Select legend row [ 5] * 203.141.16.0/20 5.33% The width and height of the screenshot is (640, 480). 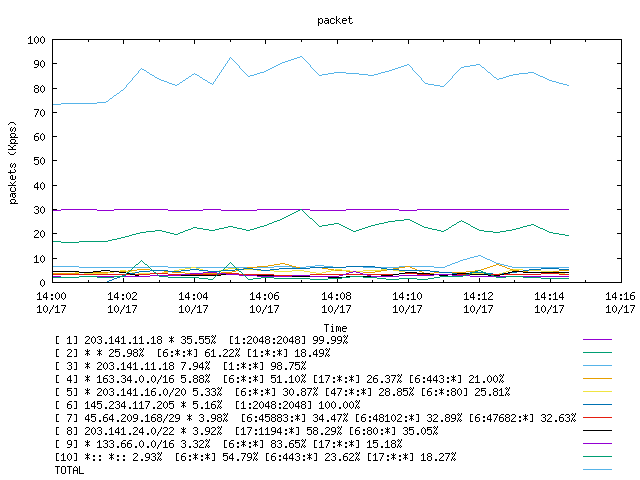(x=282, y=392)
